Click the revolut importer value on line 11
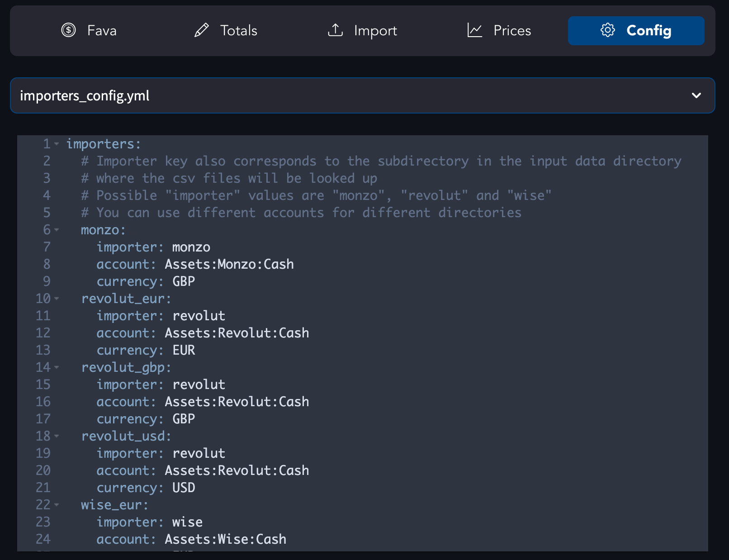Viewport: 729px width, 560px height. point(199,316)
